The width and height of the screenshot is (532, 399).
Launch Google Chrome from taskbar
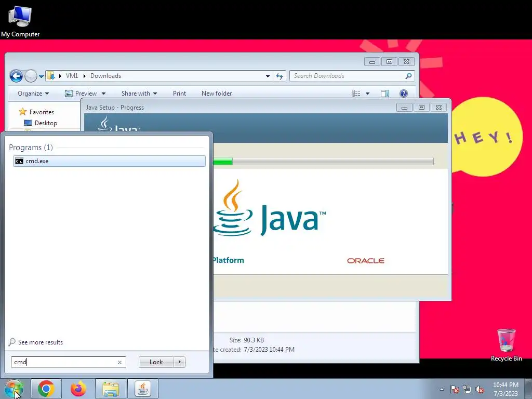(46, 389)
